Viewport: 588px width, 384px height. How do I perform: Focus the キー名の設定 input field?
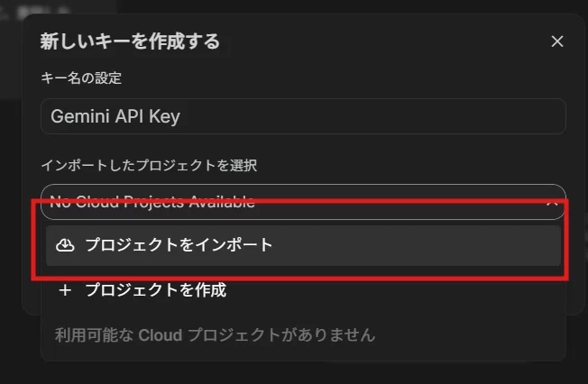pyautogui.click(x=303, y=116)
